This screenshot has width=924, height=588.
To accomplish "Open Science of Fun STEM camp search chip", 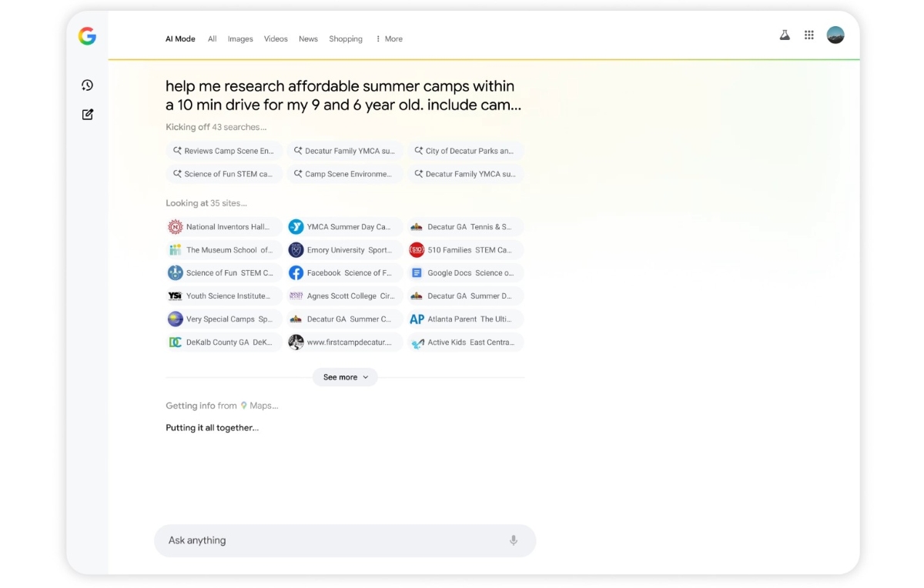I will point(224,174).
